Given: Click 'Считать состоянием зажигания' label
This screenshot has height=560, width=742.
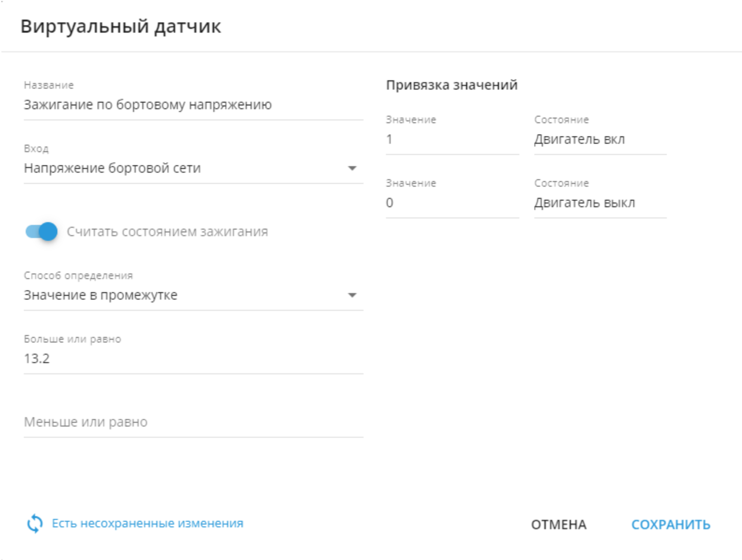Looking at the screenshot, I should pyautogui.click(x=167, y=231).
